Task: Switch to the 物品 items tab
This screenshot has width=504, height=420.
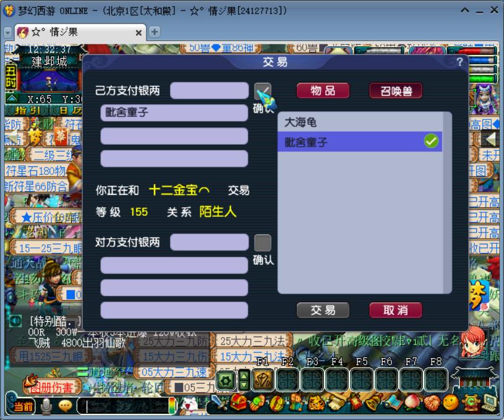Action: (323, 91)
